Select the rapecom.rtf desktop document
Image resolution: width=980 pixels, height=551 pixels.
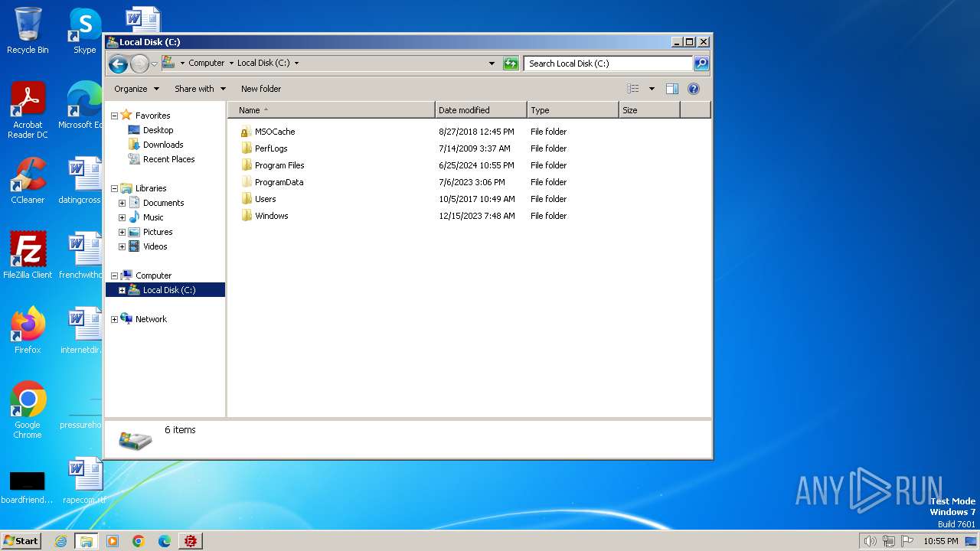[x=84, y=481]
